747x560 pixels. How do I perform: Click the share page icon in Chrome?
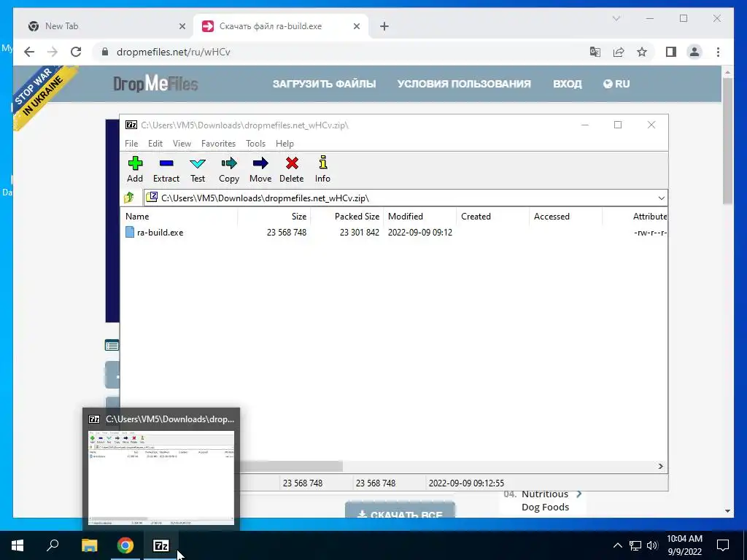pos(619,52)
